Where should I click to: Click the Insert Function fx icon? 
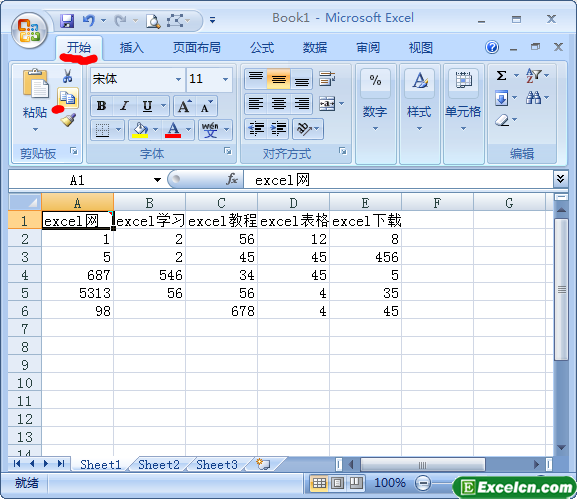(231, 180)
